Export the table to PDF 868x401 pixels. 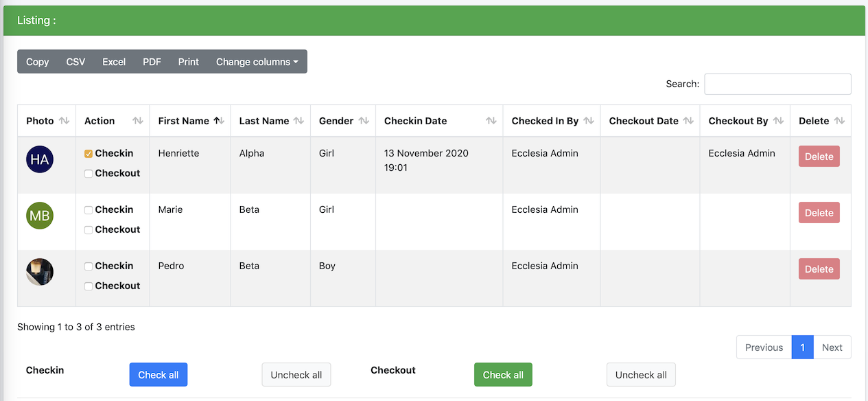pos(152,62)
